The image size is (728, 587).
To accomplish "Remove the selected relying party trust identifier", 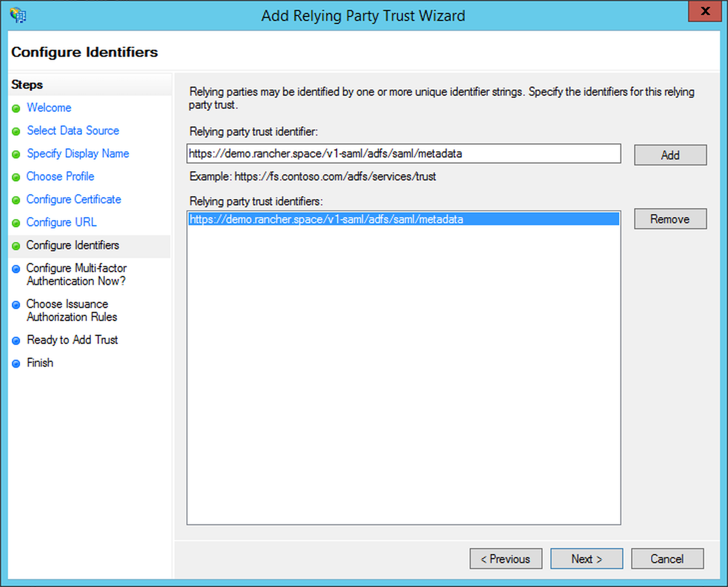I will point(670,219).
